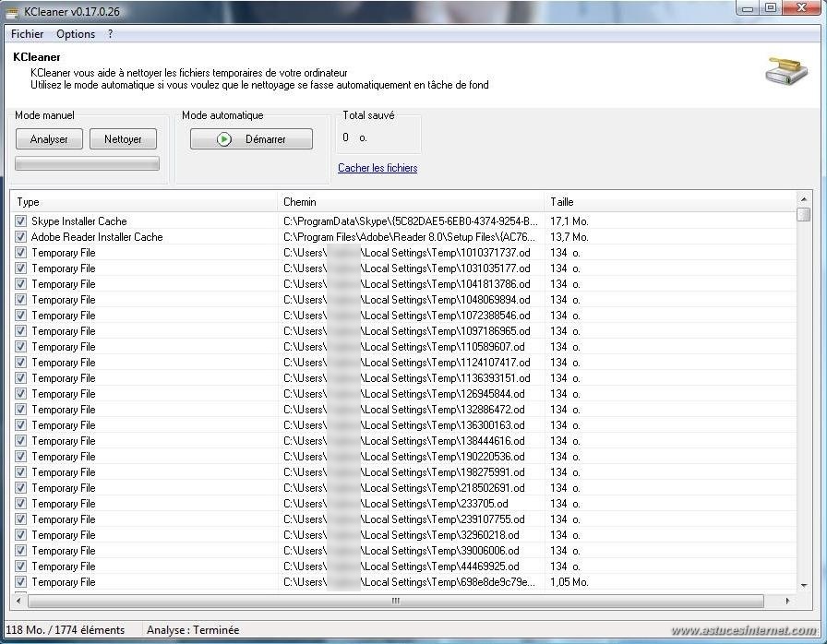827x644 pixels.
Task: Open the ? help menu
Action: [110, 34]
